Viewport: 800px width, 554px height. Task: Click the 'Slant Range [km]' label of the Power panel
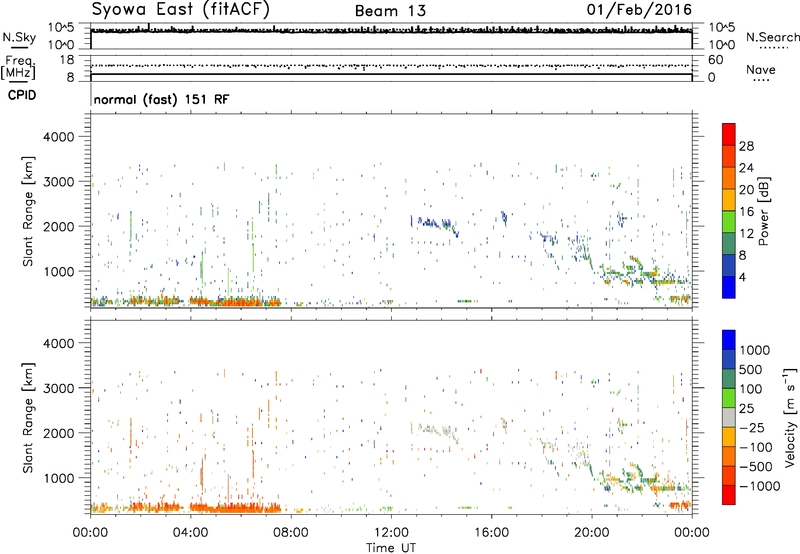click(x=28, y=211)
